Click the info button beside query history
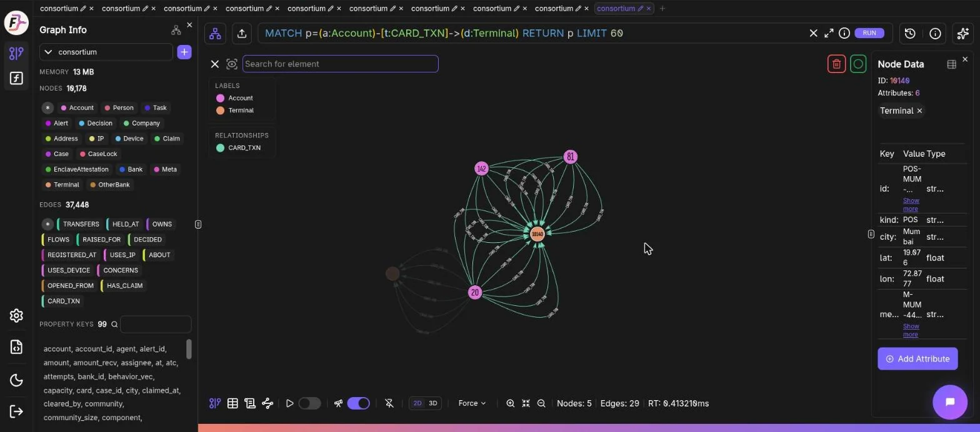Viewport: 980px width, 432px height. (x=936, y=34)
